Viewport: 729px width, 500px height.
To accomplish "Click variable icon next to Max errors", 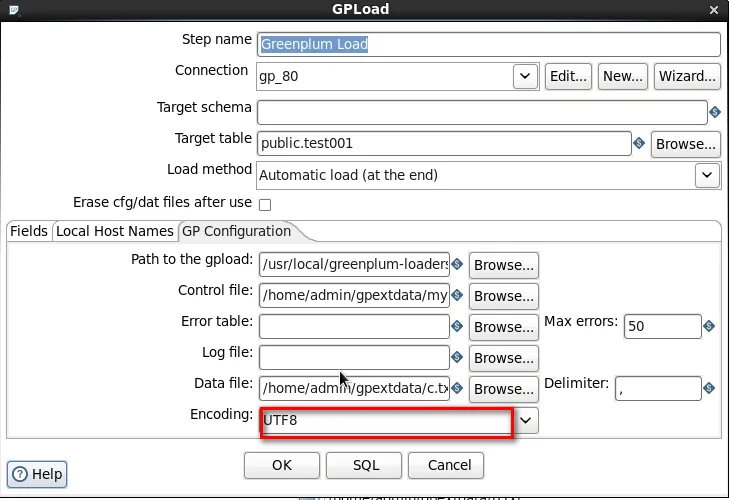I will (709, 326).
